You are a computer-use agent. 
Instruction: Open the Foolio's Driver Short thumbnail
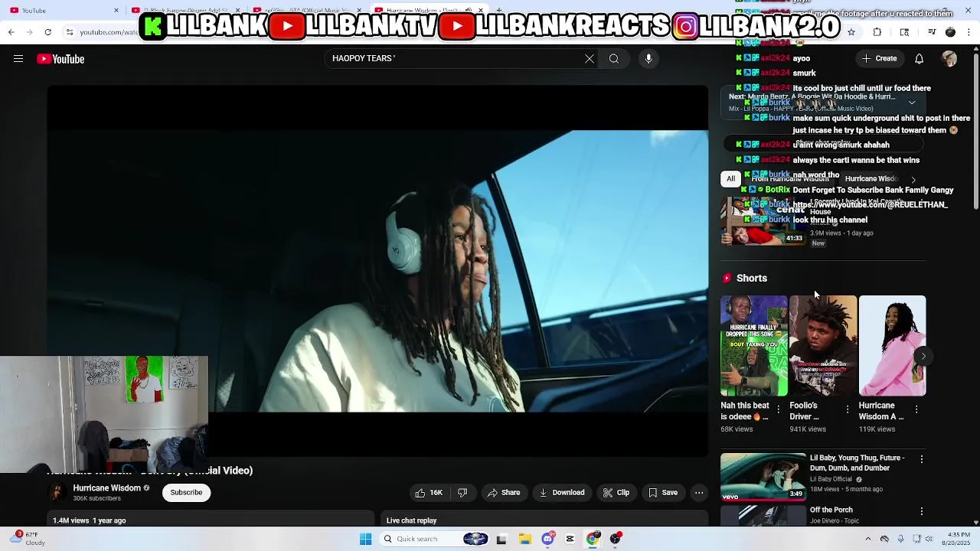(x=823, y=346)
